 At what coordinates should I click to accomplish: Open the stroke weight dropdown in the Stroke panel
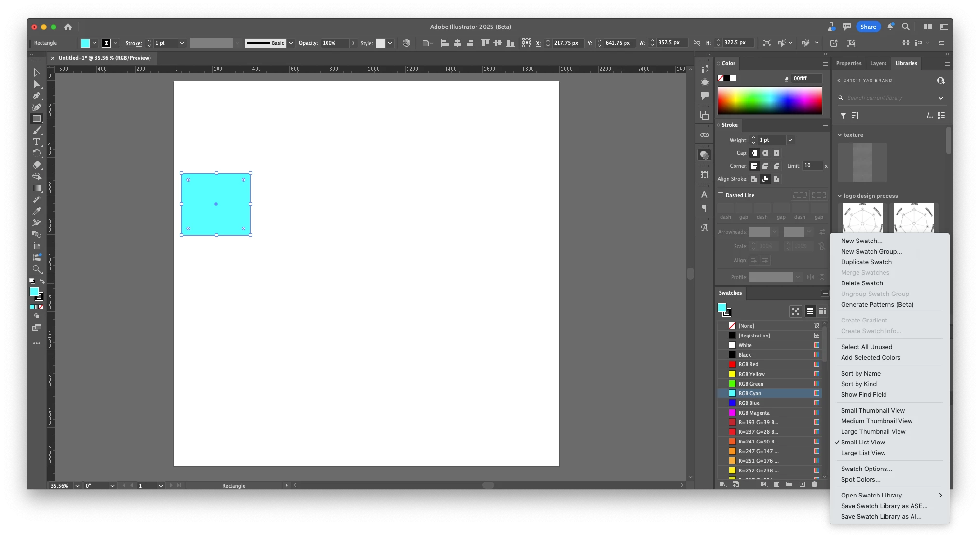[x=790, y=140]
